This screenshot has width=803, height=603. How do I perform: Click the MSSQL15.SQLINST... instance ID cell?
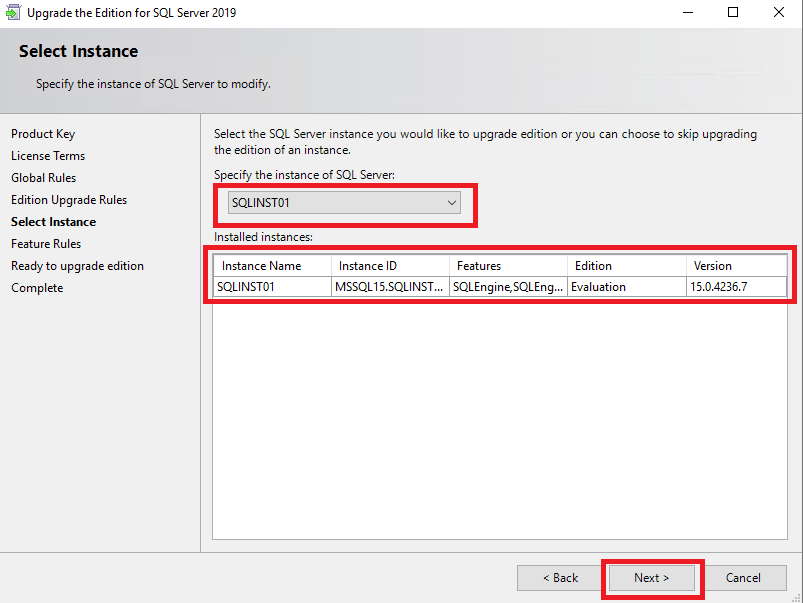point(390,287)
